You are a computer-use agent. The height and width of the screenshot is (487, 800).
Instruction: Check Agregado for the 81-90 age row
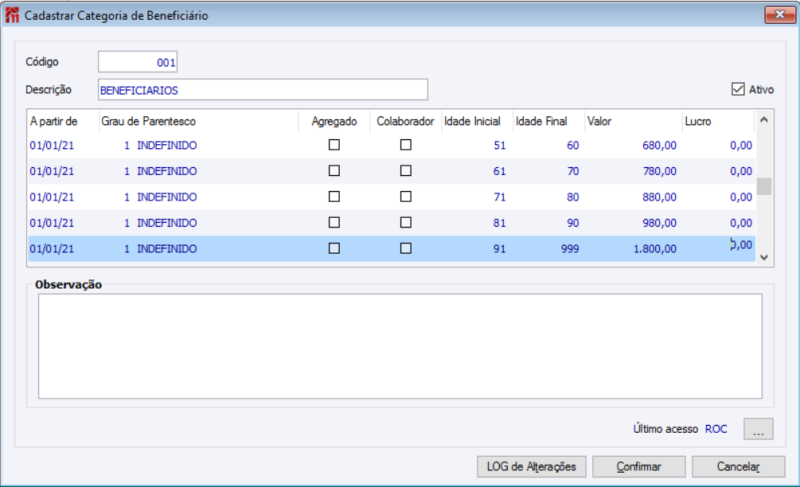coord(334,222)
